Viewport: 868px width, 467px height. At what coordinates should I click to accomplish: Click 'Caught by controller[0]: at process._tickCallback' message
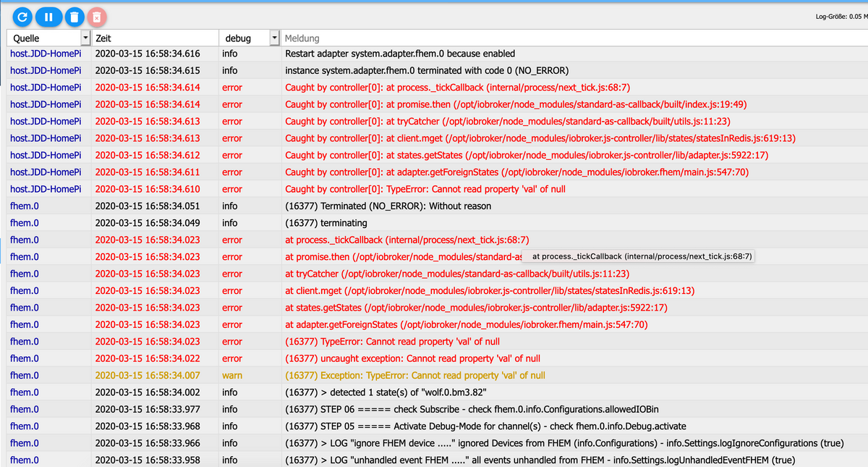458,88
